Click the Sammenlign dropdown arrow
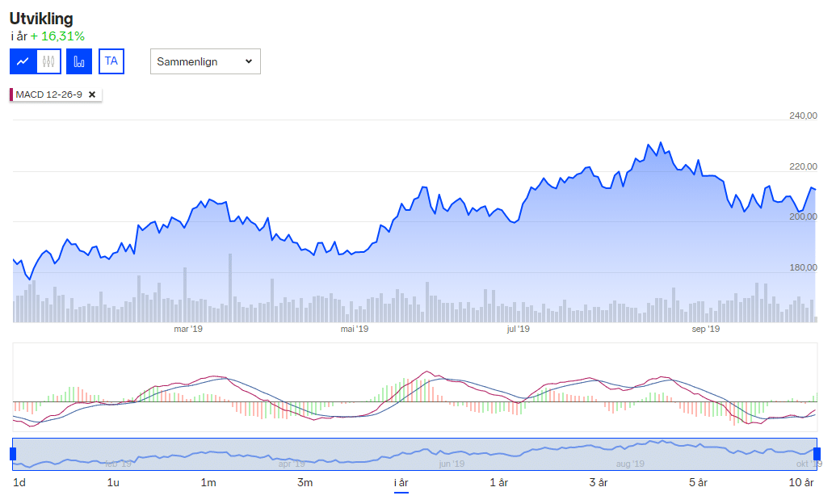This screenshot has height=504, width=836. pos(249,61)
